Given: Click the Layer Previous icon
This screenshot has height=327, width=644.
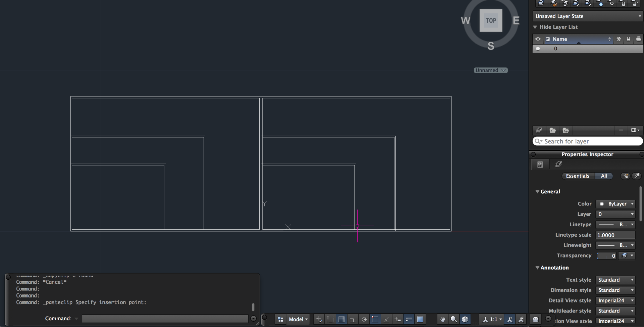Looking at the screenshot, I should [x=565, y=3].
